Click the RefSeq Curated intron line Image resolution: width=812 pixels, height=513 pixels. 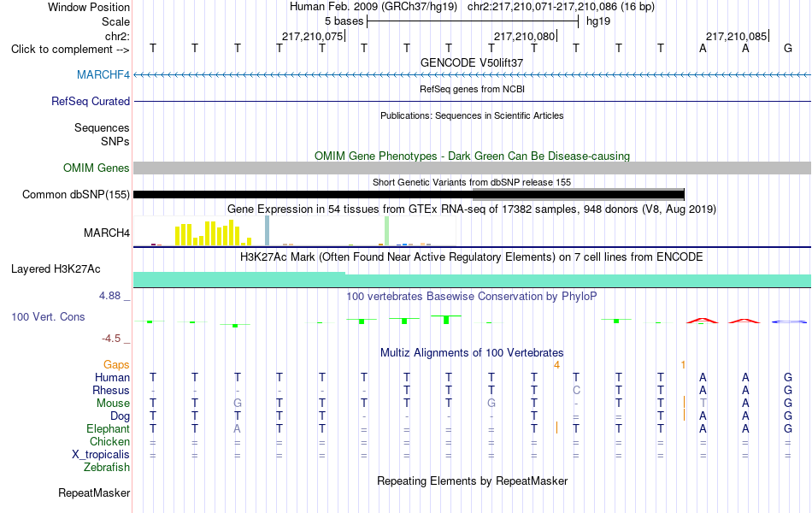point(472,101)
